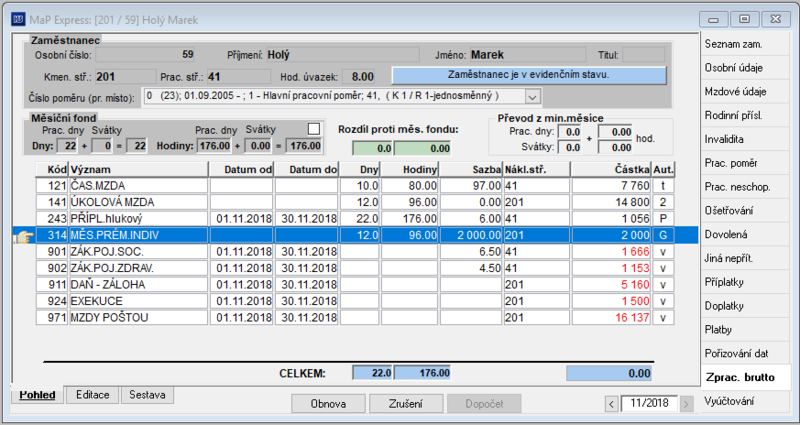Open Vyúčtování in side menu
Image resolution: width=800 pixels, height=425 pixels.
(745, 402)
